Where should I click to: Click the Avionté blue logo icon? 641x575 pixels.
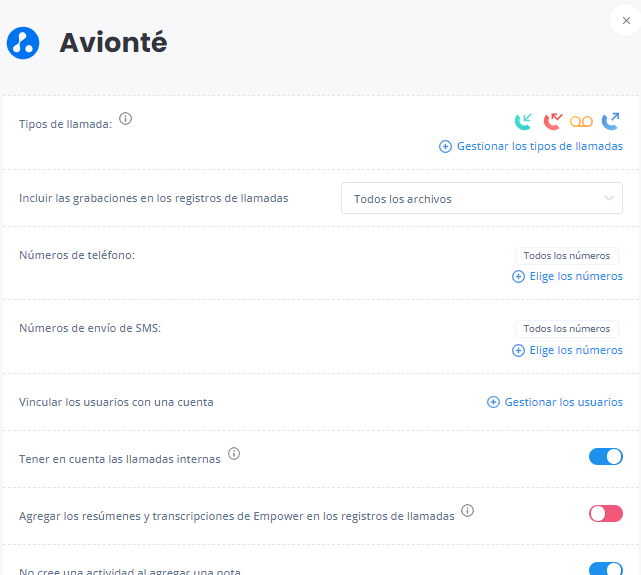(x=23, y=43)
